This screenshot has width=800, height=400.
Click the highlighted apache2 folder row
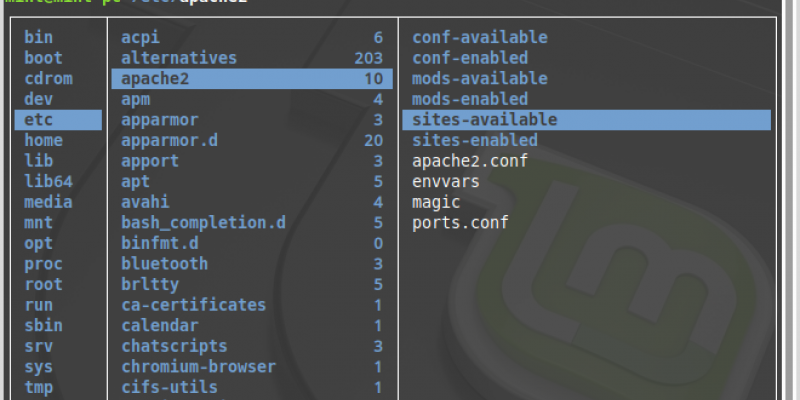[252, 79]
